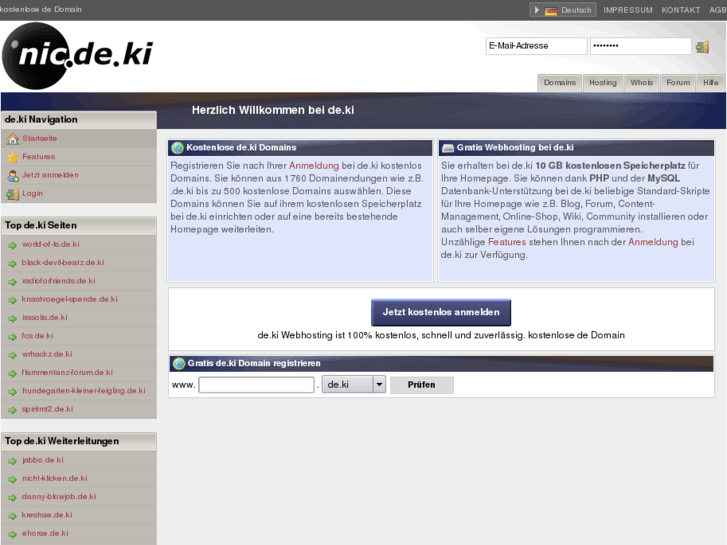This screenshot has height=545, width=727.
Task: Visit spiritmt2.de.ki link
Action: pos(47,409)
